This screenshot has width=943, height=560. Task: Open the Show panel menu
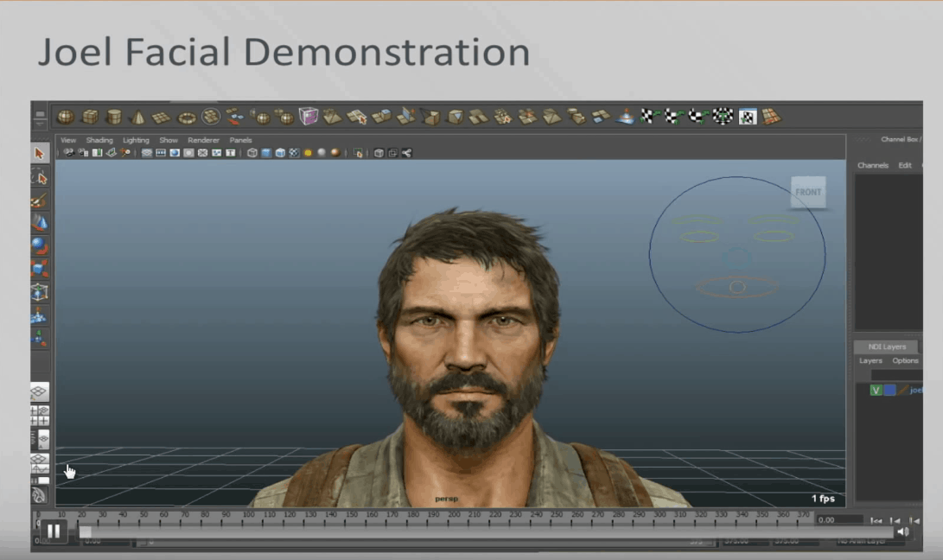pos(169,140)
